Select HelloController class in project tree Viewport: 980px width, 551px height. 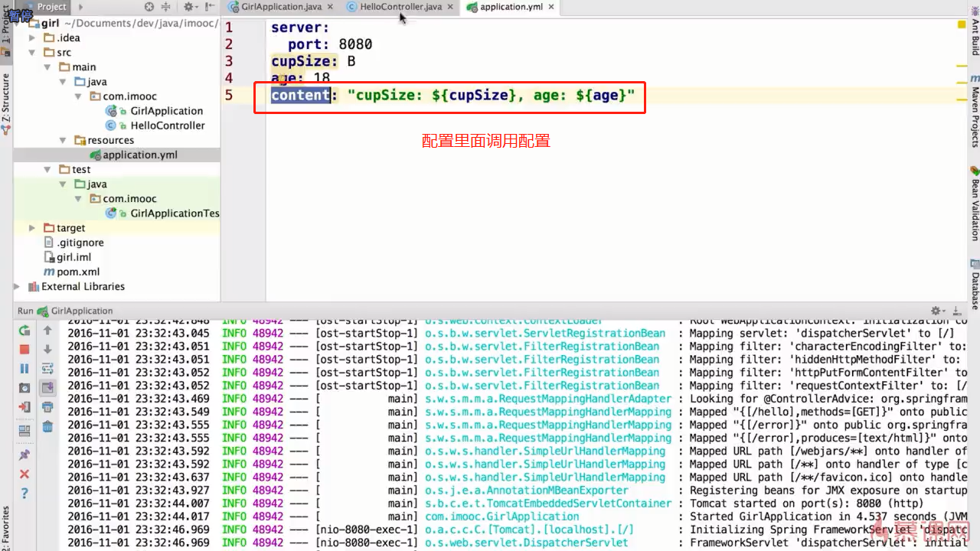[168, 126]
